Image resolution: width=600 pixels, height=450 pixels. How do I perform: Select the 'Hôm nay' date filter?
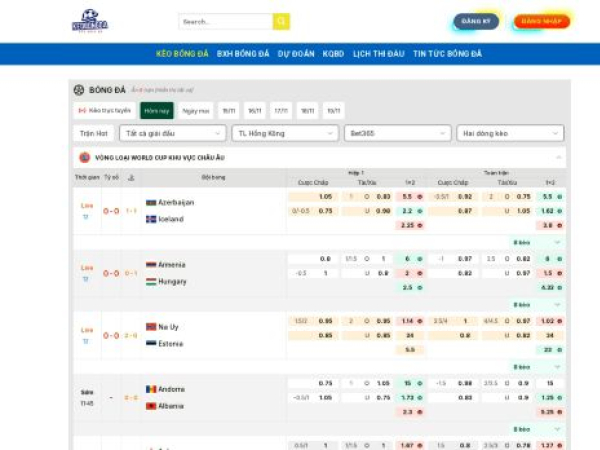tap(156, 111)
